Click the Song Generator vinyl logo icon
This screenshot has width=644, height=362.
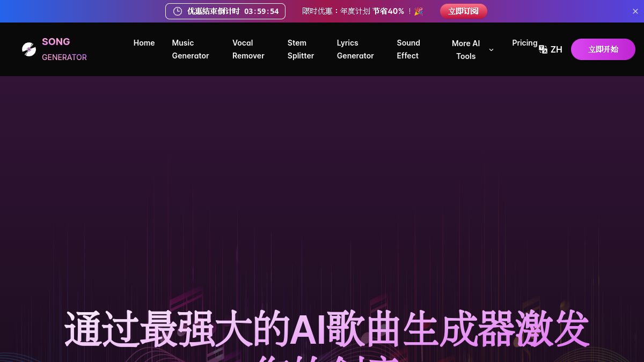point(29,49)
